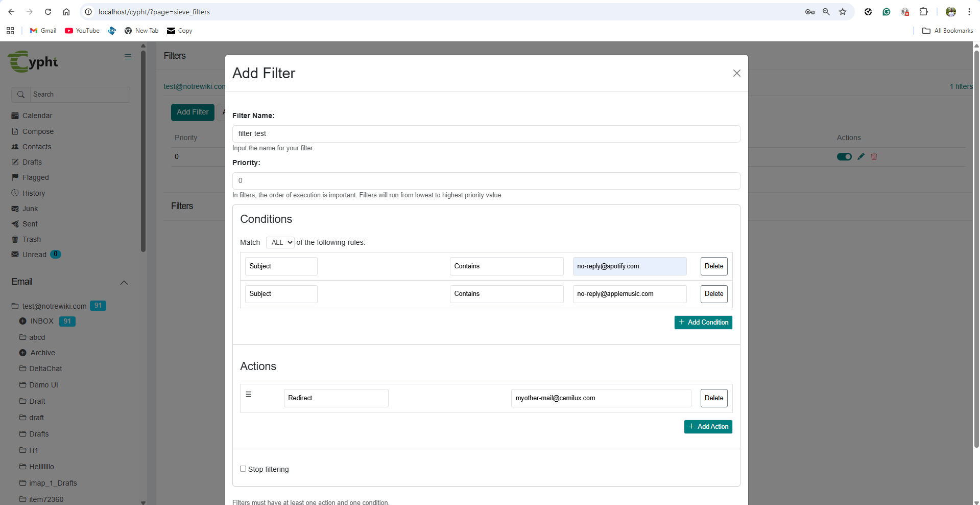Screen dimensions: 980x505
Task: Open the INBOX folder
Action: 42,321
